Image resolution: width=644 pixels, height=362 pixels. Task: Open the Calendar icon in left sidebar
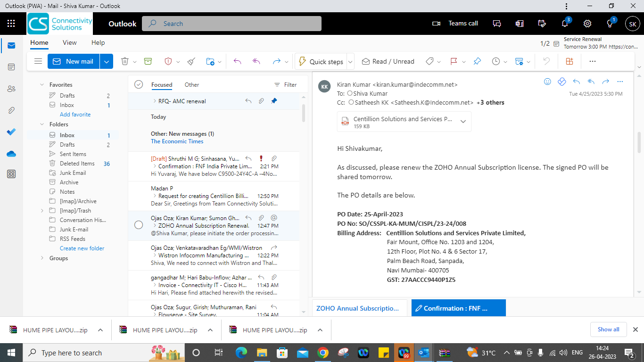[11, 67]
